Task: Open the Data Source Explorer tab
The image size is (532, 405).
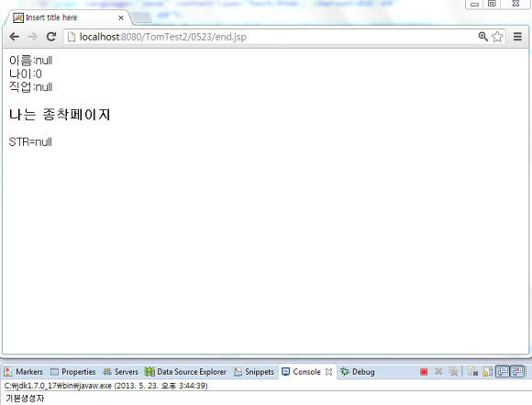Action: click(185, 372)
